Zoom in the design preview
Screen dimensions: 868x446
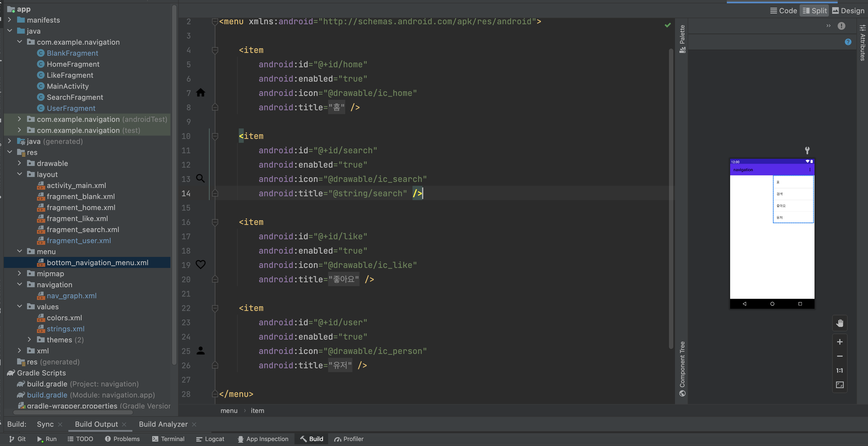point(839,342)
